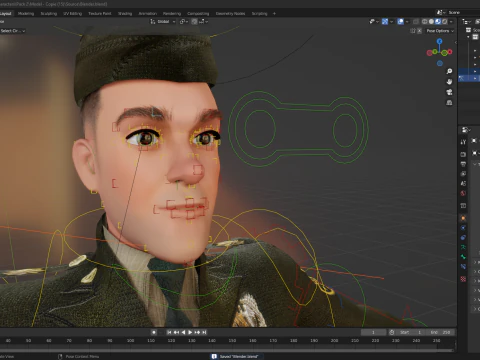Switch to the Geometry Nodes workspace tab

[230, 13]
